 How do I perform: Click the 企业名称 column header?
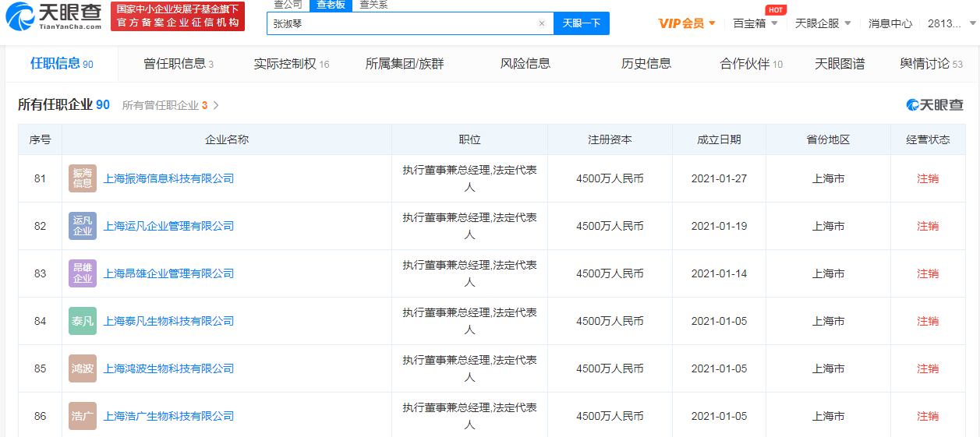click(227, 139)
